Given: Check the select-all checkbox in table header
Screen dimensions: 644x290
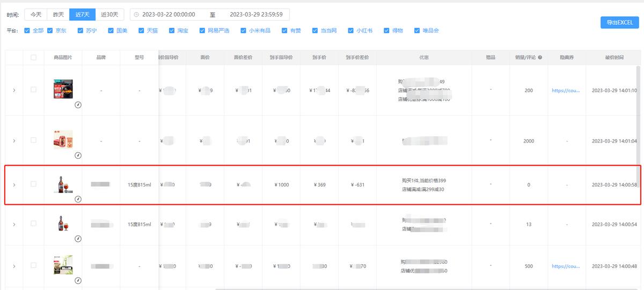Looking at the screenshot, I should click(34, 57).
